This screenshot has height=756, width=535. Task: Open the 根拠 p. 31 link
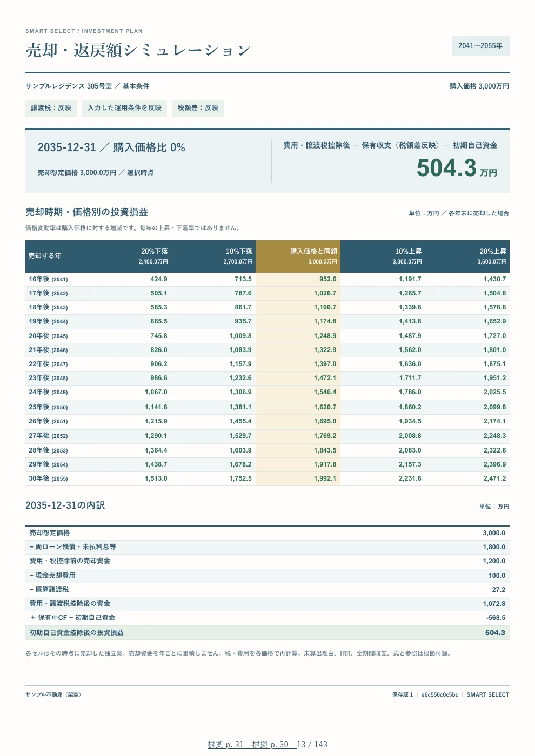coord(225,744)
